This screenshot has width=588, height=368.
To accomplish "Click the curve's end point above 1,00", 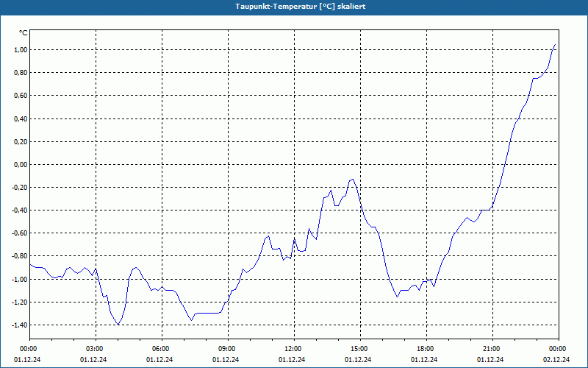I will (555, 44).
